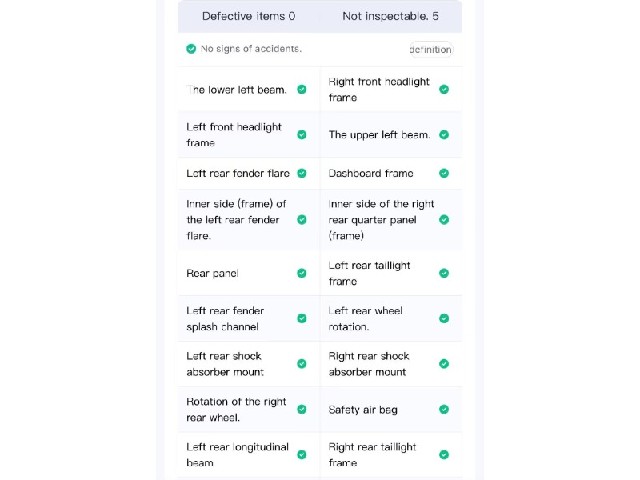640x480 pixels.
Task: Click check for Left rear fender splash channel
Action: [302, 318]
